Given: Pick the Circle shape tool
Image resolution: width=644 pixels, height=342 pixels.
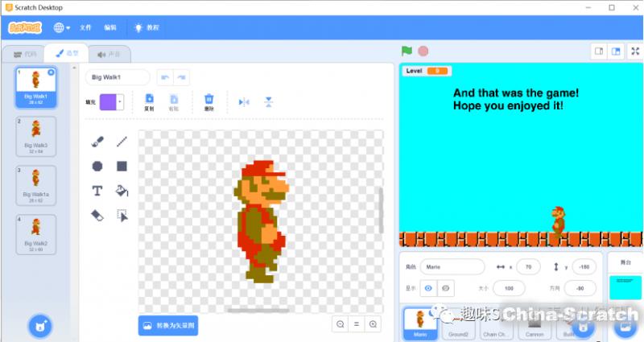Looking at the screenshot, I should click(97, 166).
